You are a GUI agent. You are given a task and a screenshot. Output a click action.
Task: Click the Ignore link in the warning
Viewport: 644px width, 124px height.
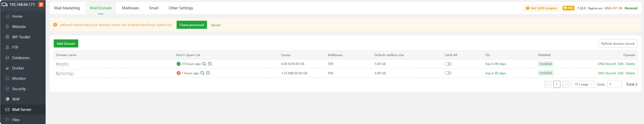coord(216,25)
